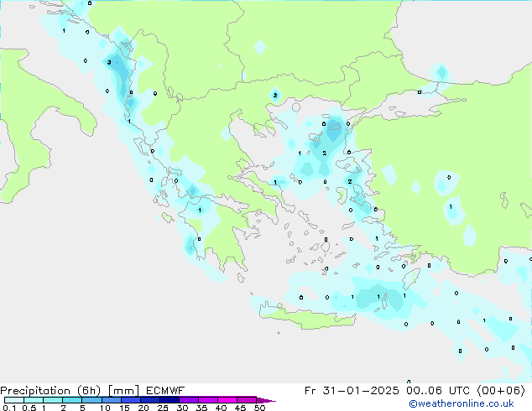532x411 pixels.
Task: Click the "10" legend scale label
Action: tap(105, 408)
